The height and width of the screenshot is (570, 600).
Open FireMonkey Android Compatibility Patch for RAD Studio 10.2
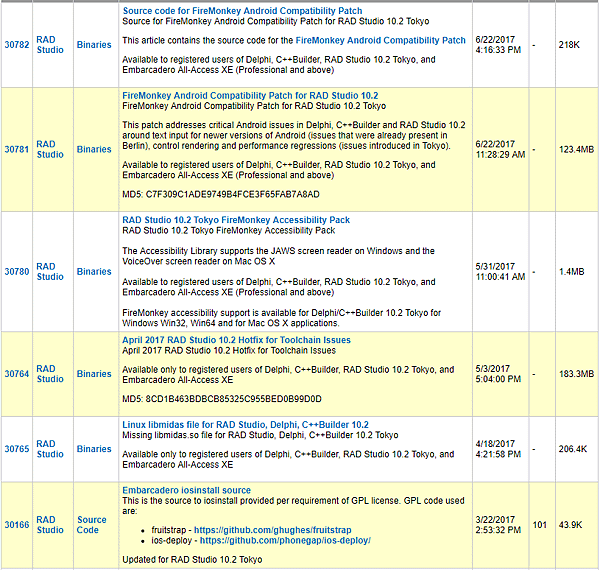250,95
